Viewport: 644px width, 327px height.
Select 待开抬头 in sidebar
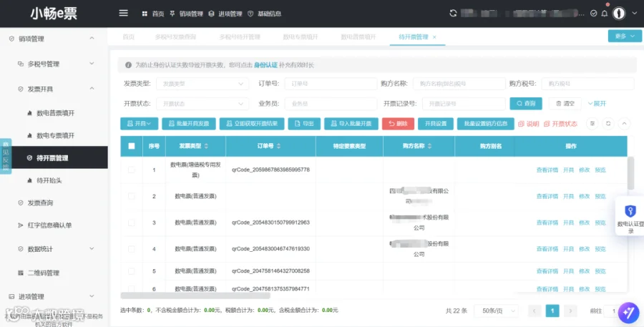point(54,180)
